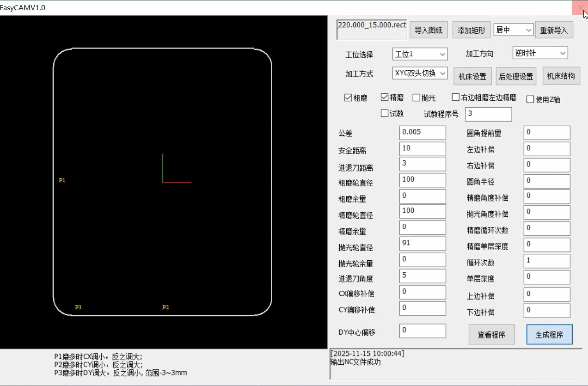
Task: Click the 试教程序号 field showing 3
Action: [488, 114]
